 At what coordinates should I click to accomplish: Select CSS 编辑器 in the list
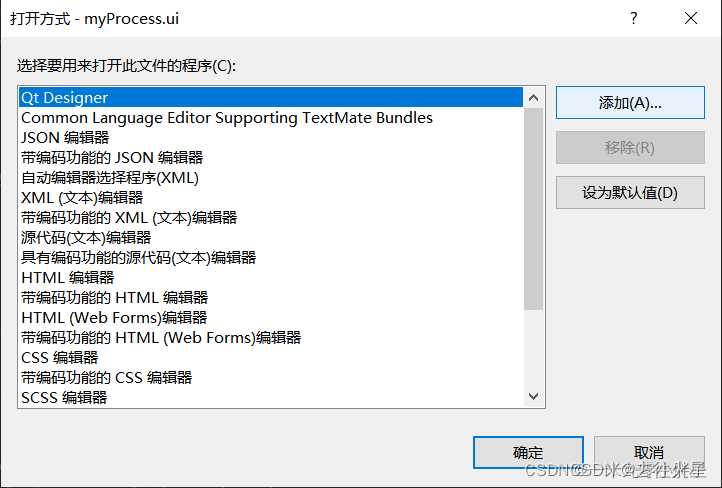(271, 358)
